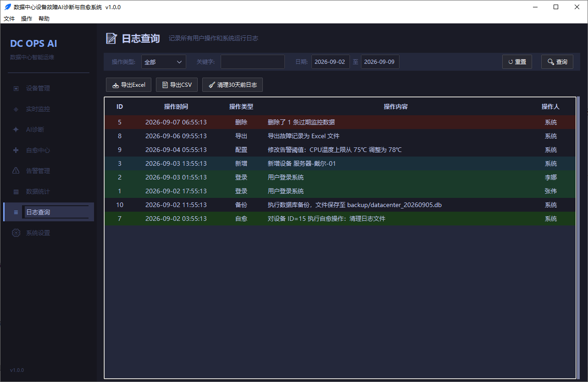The height and width of the screenshot is (382, 588).
Task: Click the 告警管理 warning triangle icon
Action: coord(16,171)
